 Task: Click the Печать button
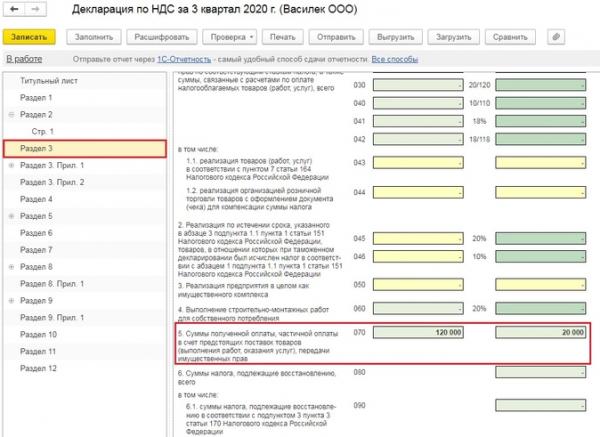283,37
